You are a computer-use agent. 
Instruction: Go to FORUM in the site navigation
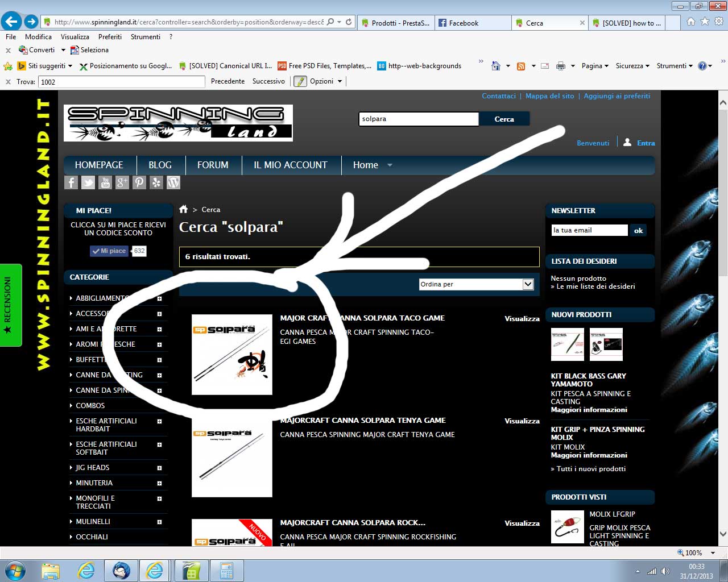pyautogui.click(x=213, y=165)
